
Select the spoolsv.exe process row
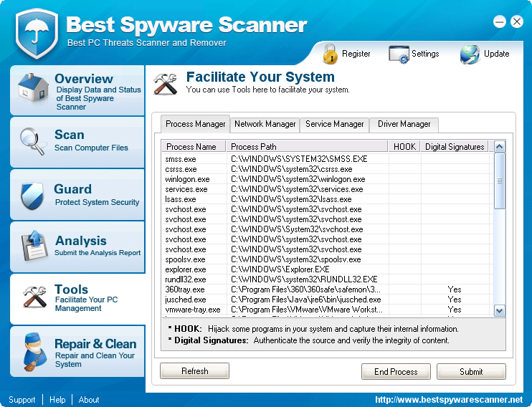coord(327,259)
